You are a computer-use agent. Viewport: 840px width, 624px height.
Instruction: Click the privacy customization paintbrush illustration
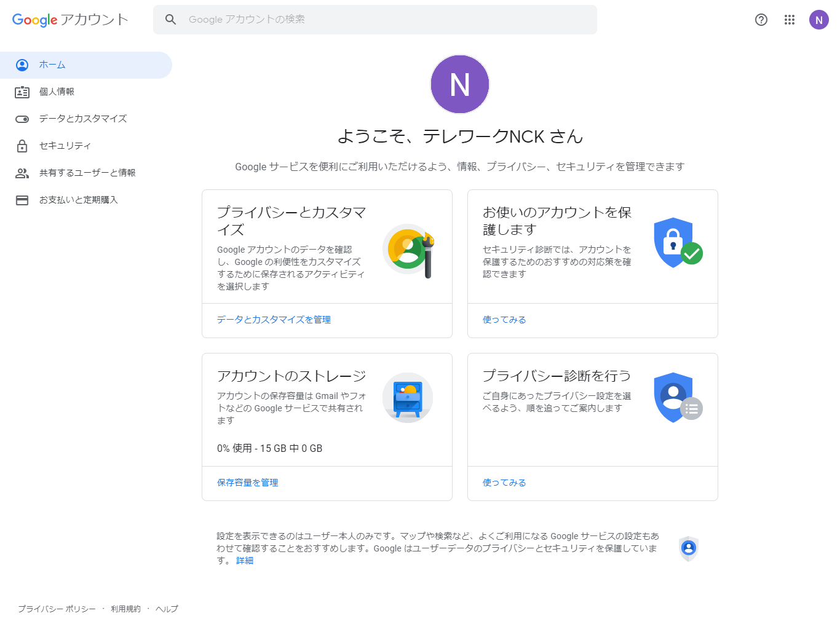tap(408, 250)
